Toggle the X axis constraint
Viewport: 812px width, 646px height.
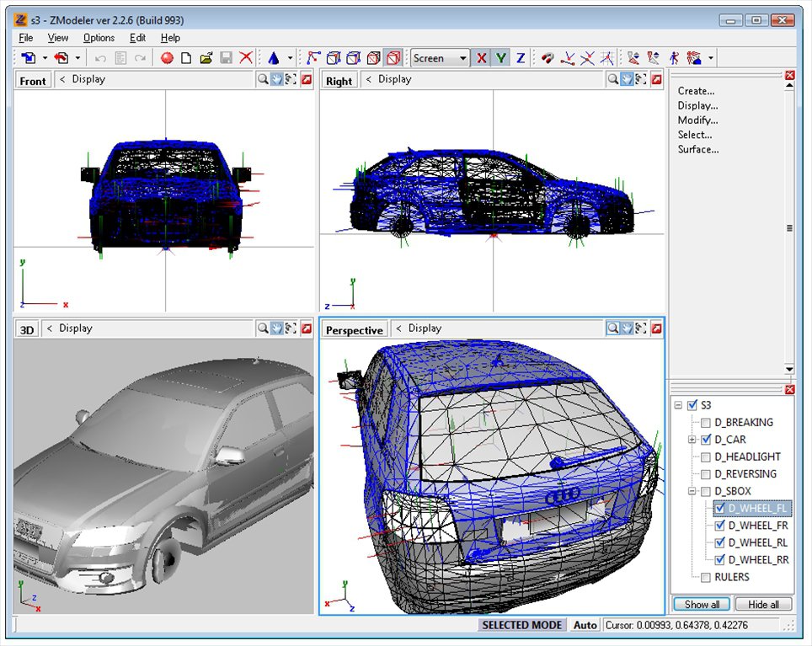point(482,58)
